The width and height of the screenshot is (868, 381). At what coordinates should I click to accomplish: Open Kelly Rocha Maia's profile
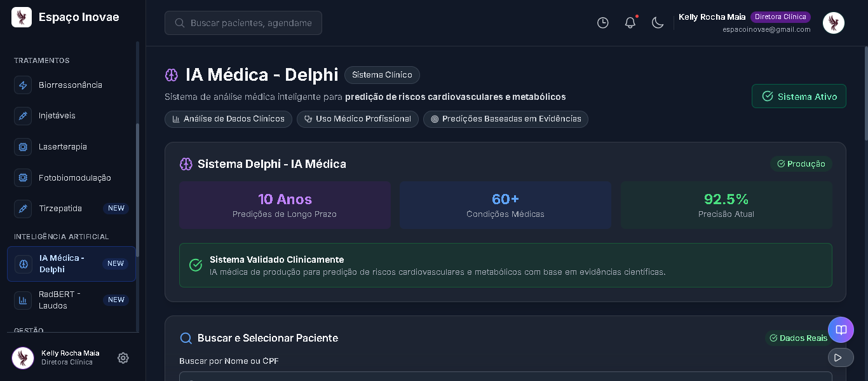(x=833, y=23)
